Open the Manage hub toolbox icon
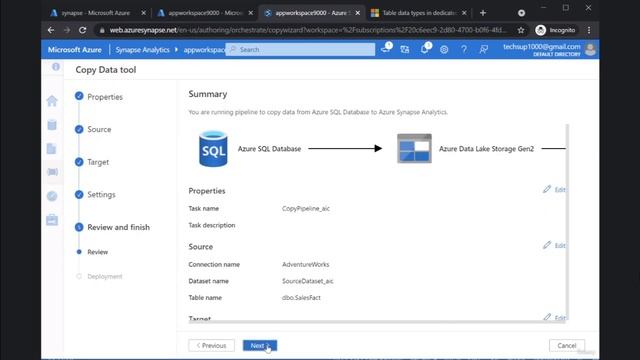 (x=52, y=220)
